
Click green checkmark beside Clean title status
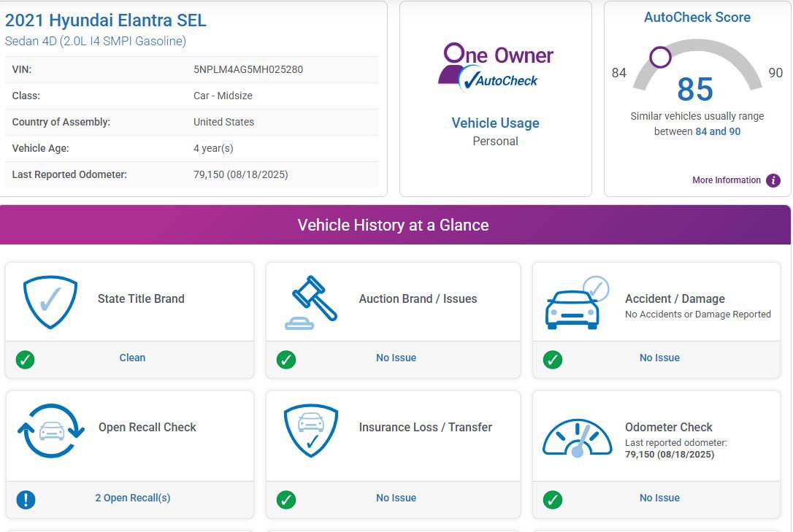coord(26,359)
